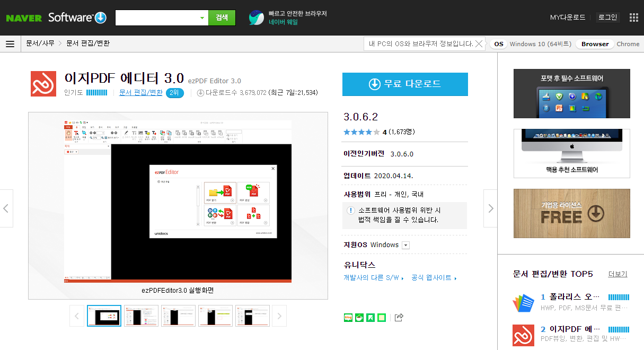This screenshot has height=350, width=644.
Task: Dismiss the PC OS info tooltip
Action: coord(479,44)
